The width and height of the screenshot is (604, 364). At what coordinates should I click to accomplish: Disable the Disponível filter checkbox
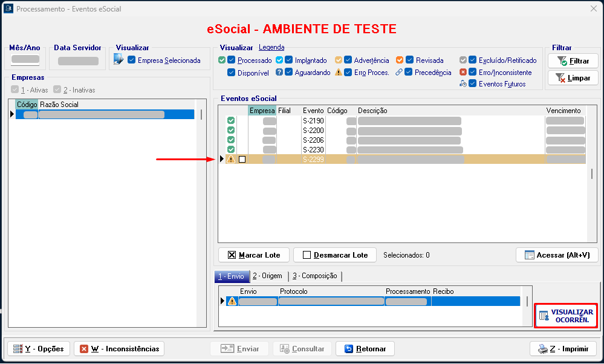click(232, 73)
